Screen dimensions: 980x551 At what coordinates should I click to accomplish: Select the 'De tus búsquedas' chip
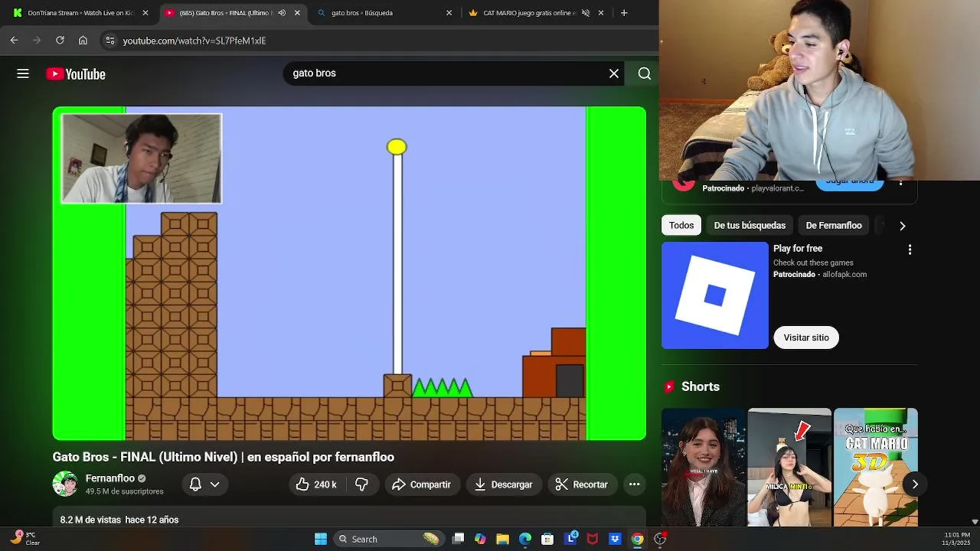coord(750,226)
